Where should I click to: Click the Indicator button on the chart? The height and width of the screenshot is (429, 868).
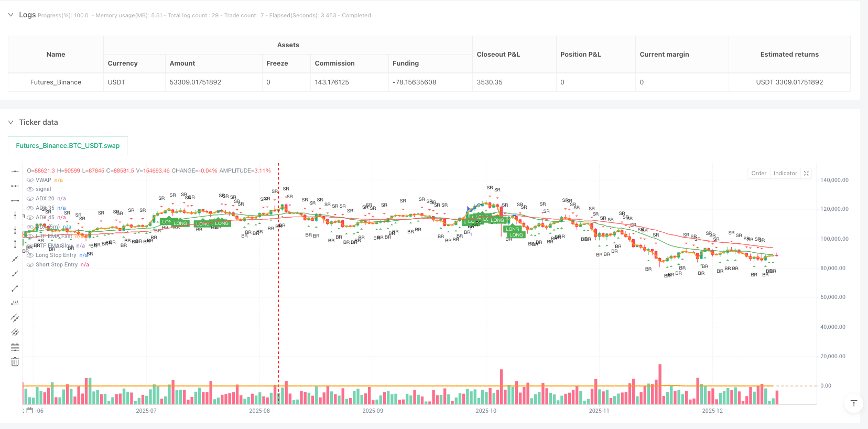point(785,173)
